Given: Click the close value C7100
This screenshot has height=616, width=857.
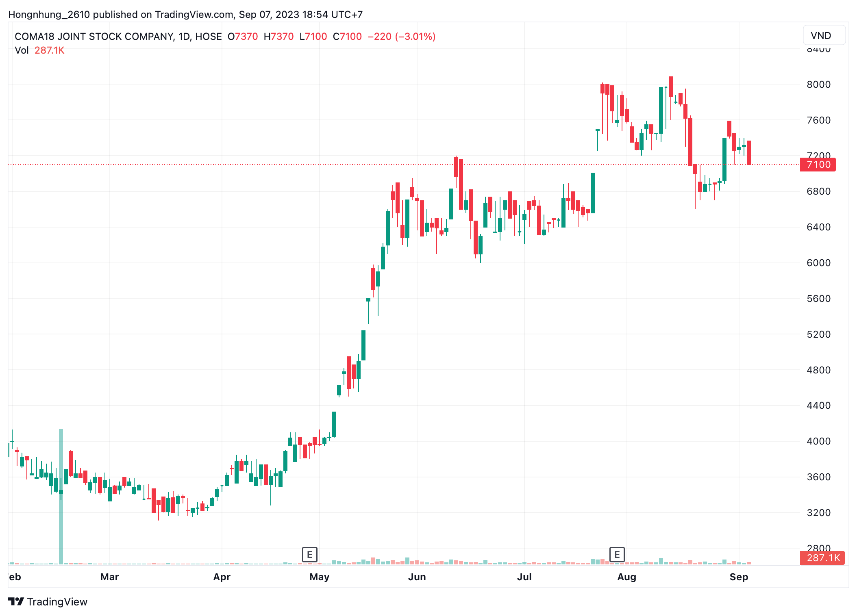Looking at the screenshot, I should [347, 37].
